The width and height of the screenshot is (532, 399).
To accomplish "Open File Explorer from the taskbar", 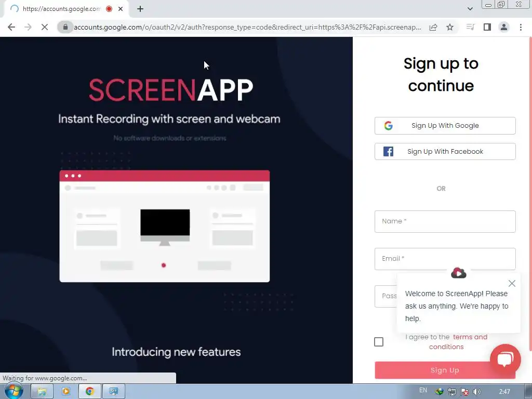I will (42, 392).
